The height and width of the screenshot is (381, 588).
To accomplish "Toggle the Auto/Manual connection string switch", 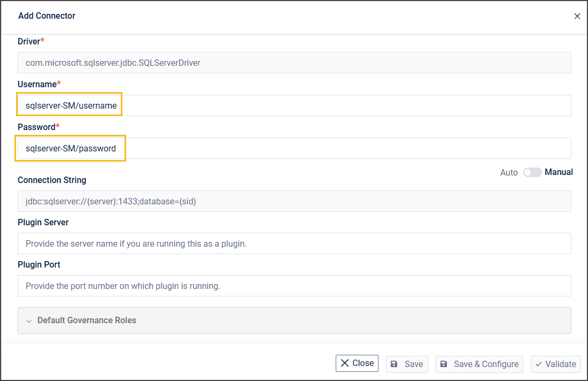I will 532,172.
